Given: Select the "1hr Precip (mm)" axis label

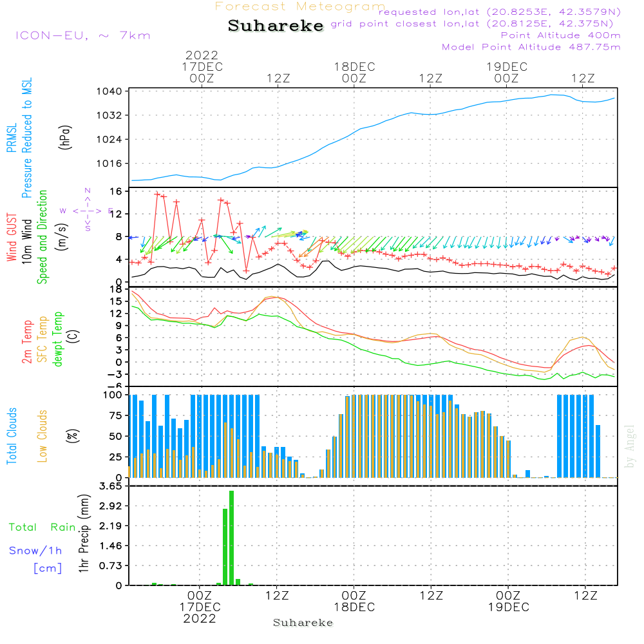Looking at the screenshot, I should coord(84,533).
